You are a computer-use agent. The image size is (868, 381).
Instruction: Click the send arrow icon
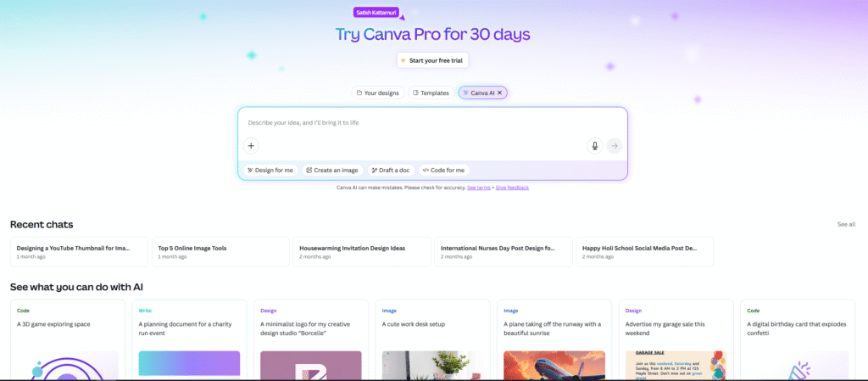tap(615, 146)
